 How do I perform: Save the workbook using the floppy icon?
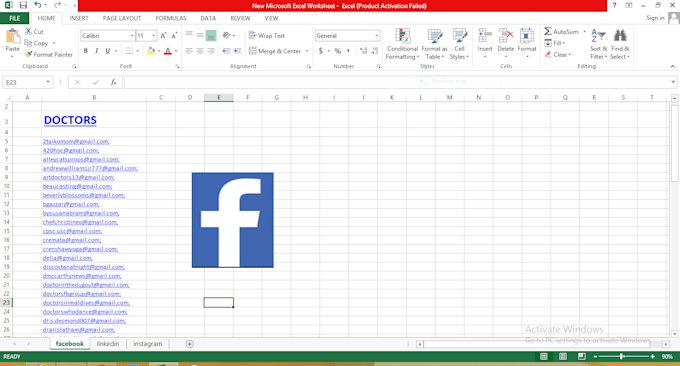23,5
